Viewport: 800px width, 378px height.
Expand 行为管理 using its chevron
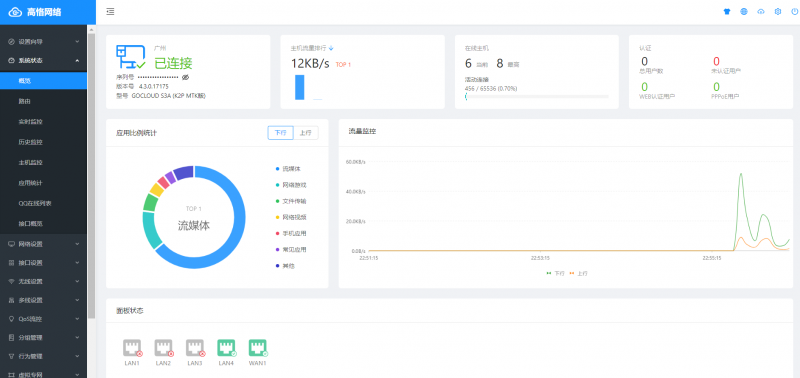(77, 356)
